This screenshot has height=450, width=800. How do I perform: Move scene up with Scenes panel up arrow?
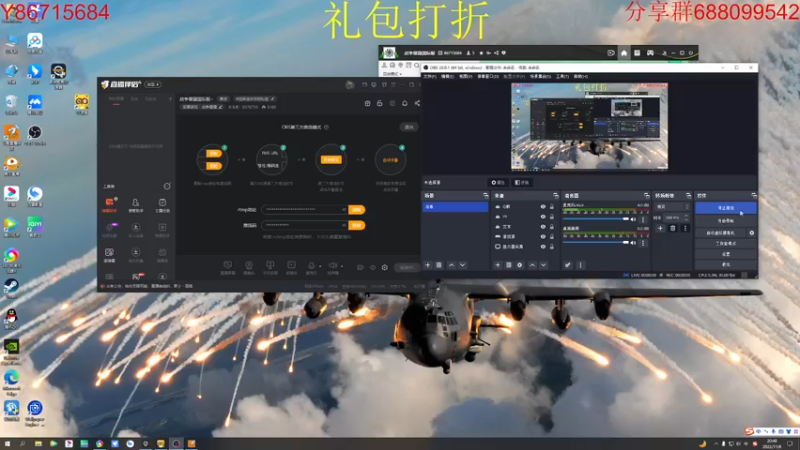(451, 265)
